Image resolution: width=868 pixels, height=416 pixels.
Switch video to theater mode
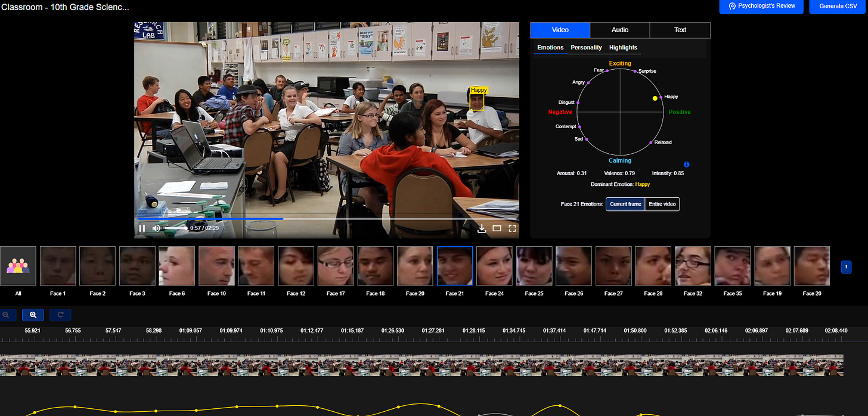coord(497,228)
